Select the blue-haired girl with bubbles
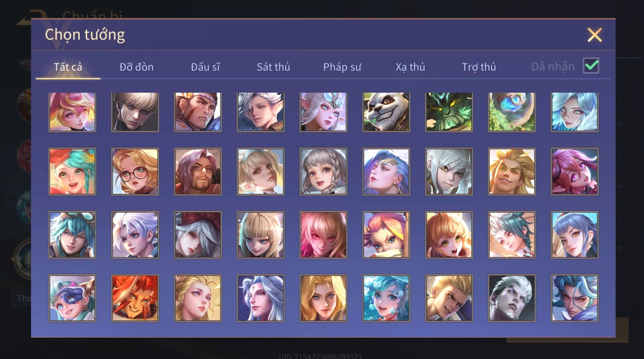Viewport: 644px width, 359px height. [x=386, y=298]
